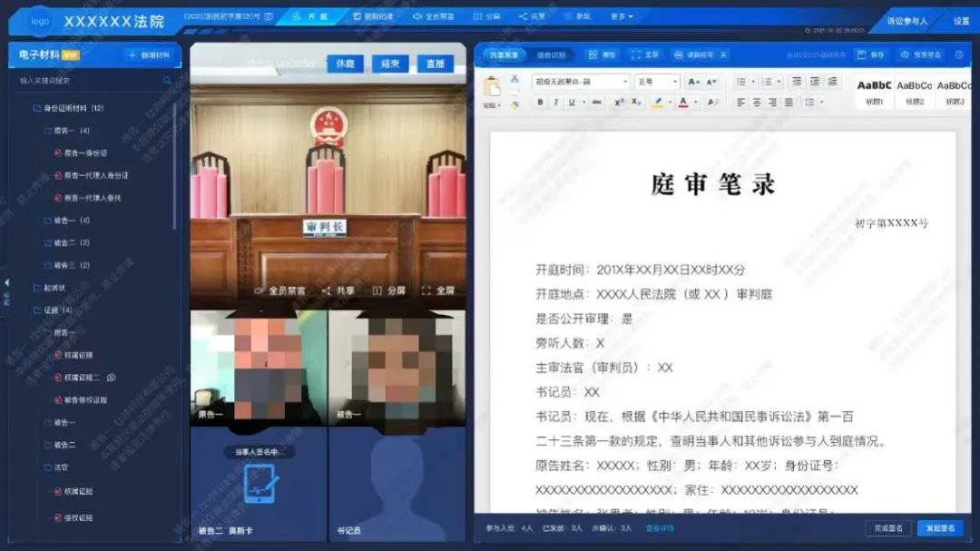
Task: Toggle bold formatting
Action: point(540,102)
